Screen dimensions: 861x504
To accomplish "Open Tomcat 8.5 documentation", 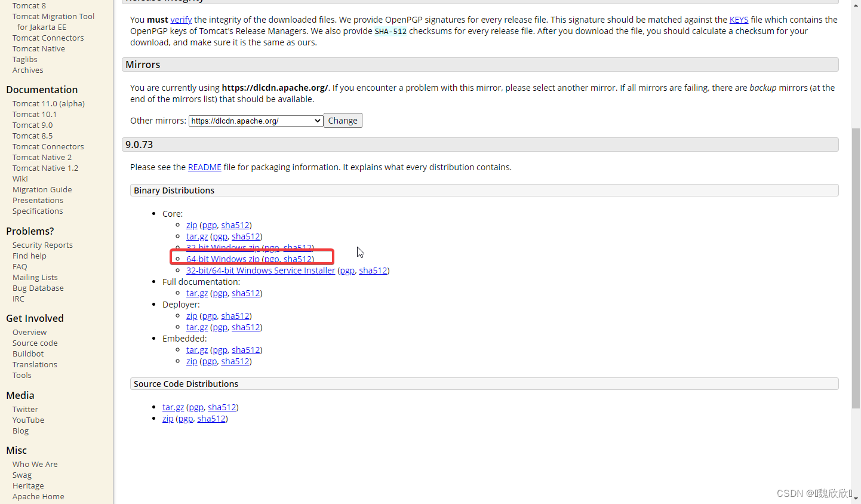I will coord(33,136).
